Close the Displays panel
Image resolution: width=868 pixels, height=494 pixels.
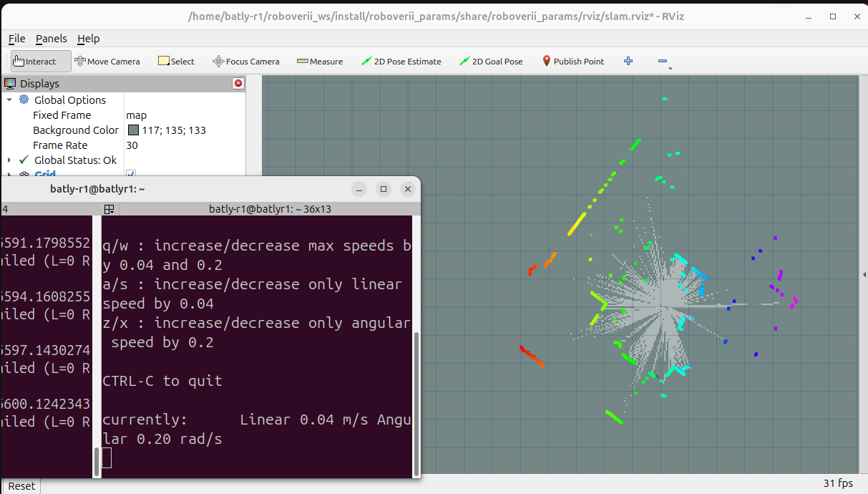238,84
